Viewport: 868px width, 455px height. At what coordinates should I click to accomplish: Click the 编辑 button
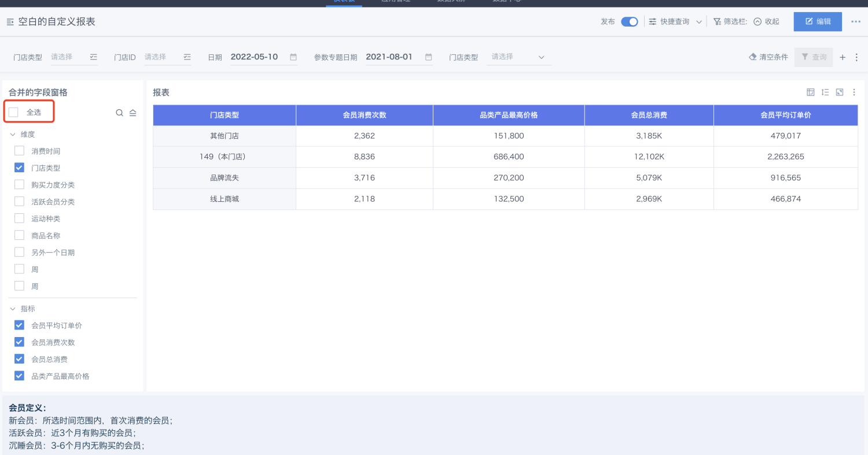[x=818, y=22]
